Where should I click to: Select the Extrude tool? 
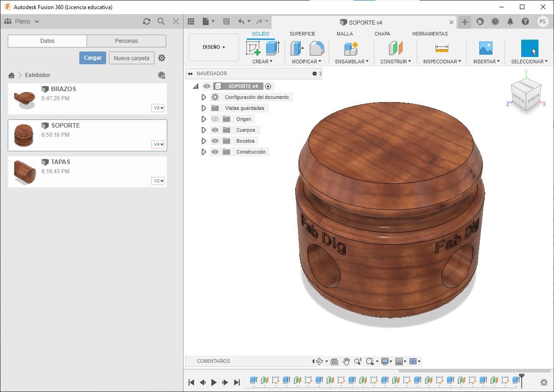point(272,48)
